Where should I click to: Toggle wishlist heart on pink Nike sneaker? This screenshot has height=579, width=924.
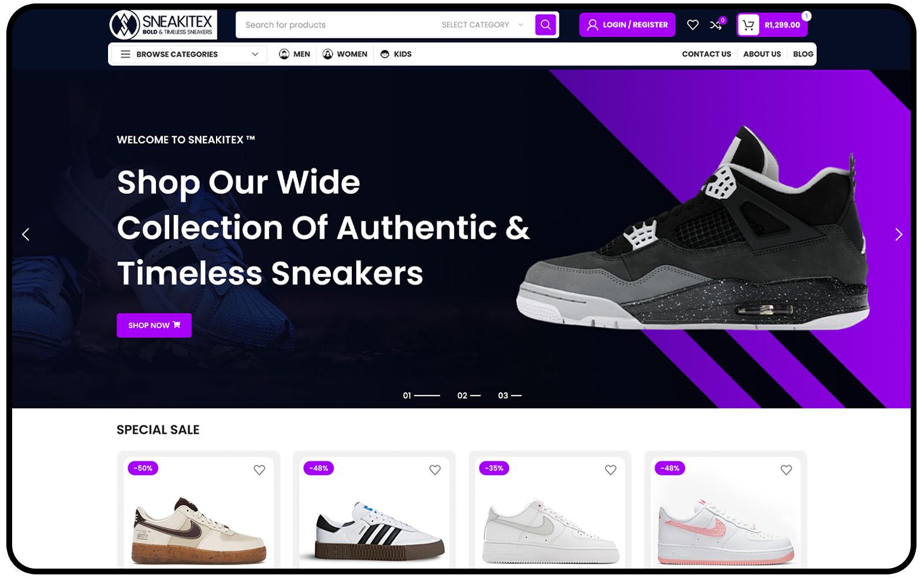[x=786, y=470]
